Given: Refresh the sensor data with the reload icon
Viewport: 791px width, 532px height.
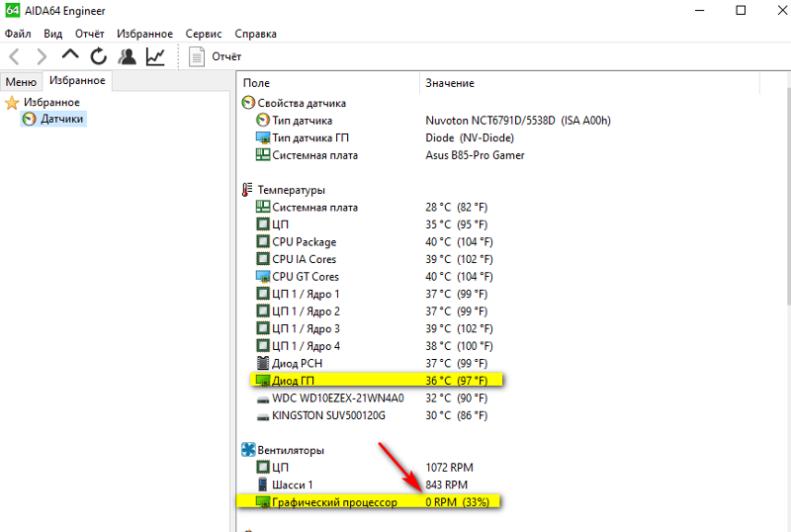Looking at the screenshot, I should (x=98, y=56).
